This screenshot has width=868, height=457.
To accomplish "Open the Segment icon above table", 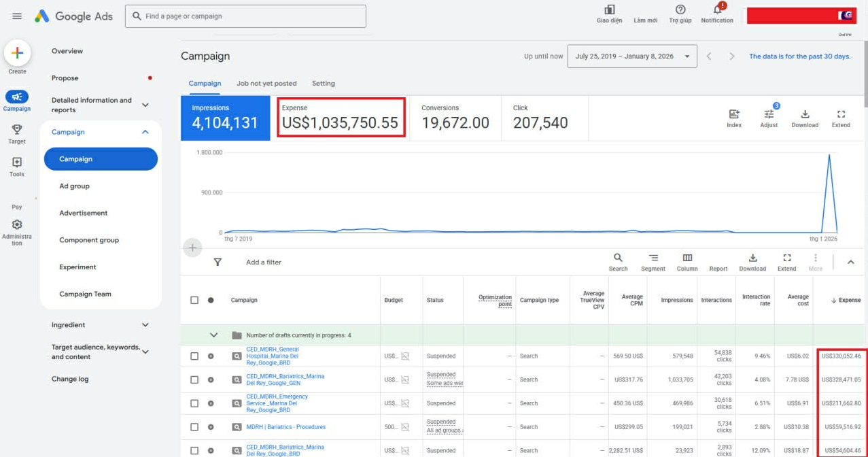I will pyautogui.click(x=653, y=258).
